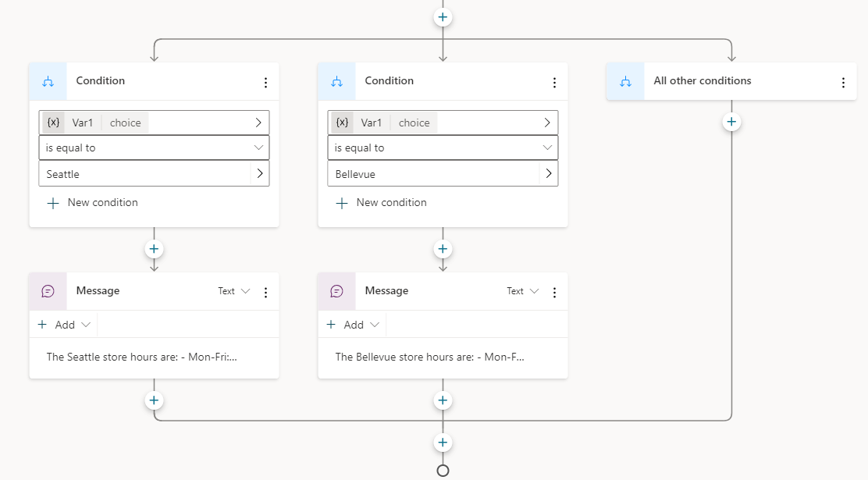Select the All other conditions title

click(x=702, y=81)
